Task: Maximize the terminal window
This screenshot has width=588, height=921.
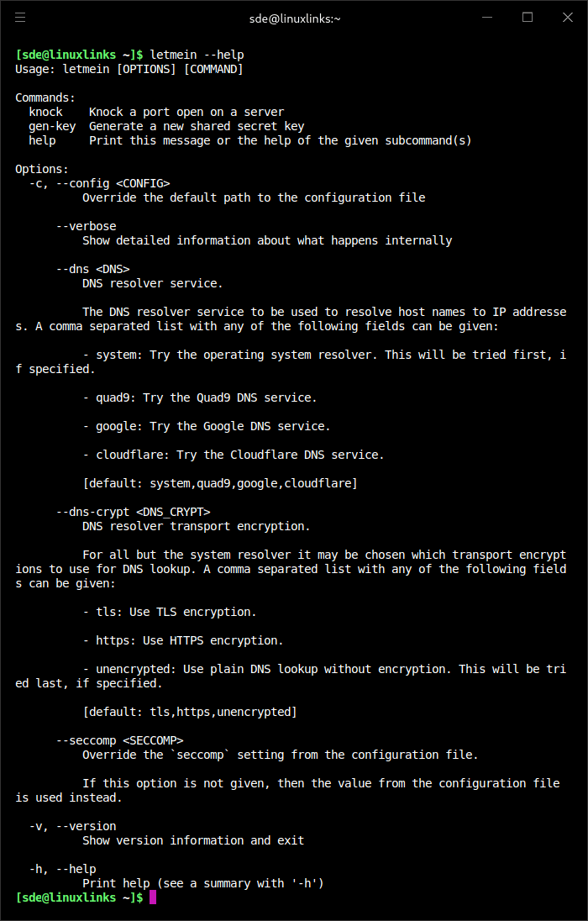Action: 528,17
